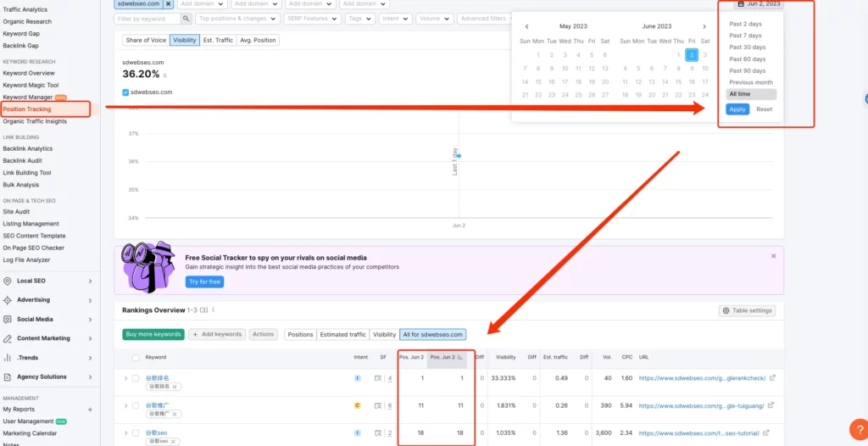This screenshot has width=868, height=446.
Task: Open Site Audit in the sidebar
Action: tap(16, 212)
